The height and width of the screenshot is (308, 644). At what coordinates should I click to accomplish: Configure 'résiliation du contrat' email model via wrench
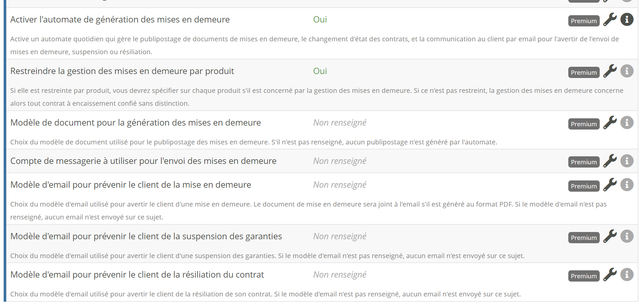[610, 275]
